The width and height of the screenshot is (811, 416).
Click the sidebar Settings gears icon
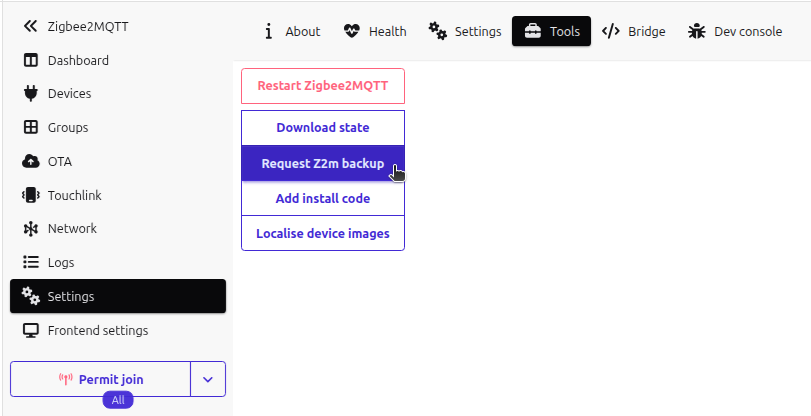[31, 296]
